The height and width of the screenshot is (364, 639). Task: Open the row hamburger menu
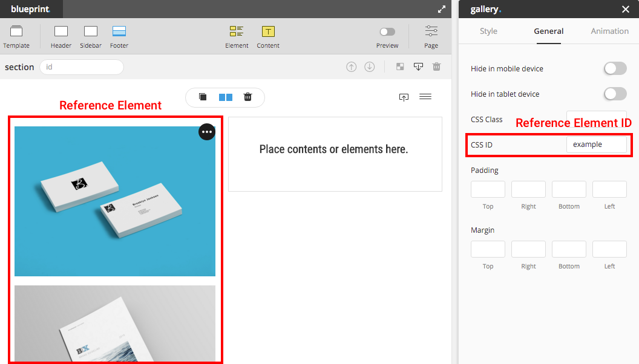point(425,97)
